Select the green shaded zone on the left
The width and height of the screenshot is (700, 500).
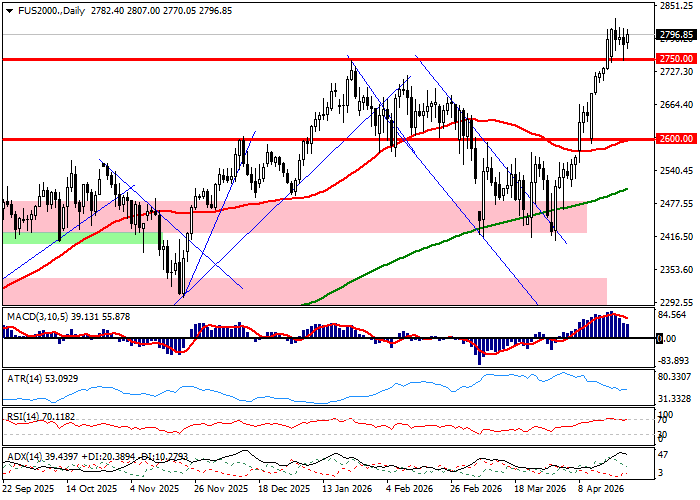(x=30, y=237)
